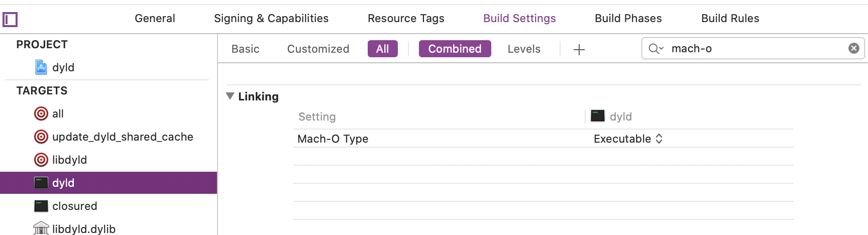Viewport: 868px width, 235px height.
Task: Toggle the navigator sidebar panel icon
Action: pyautogui.click(x=10, y=20)
